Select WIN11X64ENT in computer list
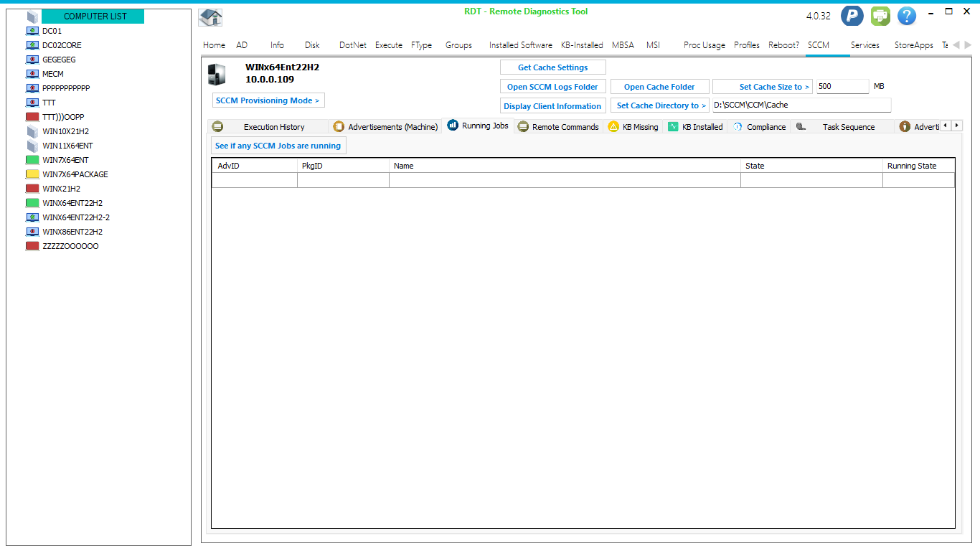The width and height of the screenshot is (980, 551). point(67,146)
